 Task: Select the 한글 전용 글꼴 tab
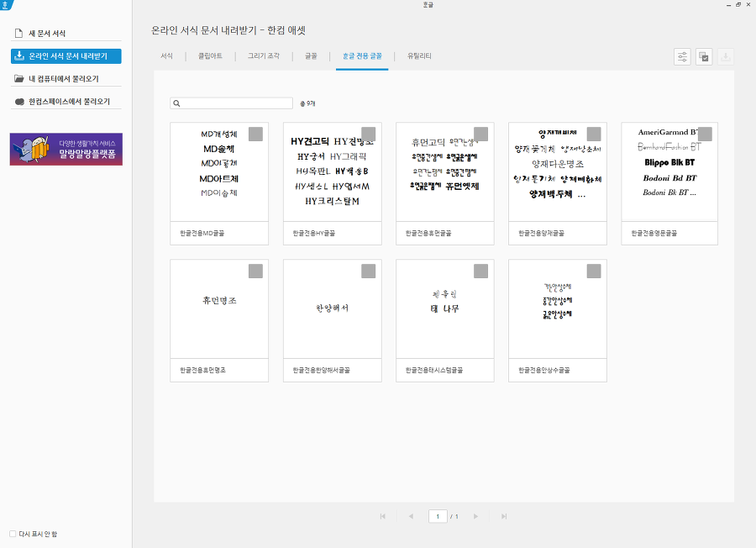362,56
